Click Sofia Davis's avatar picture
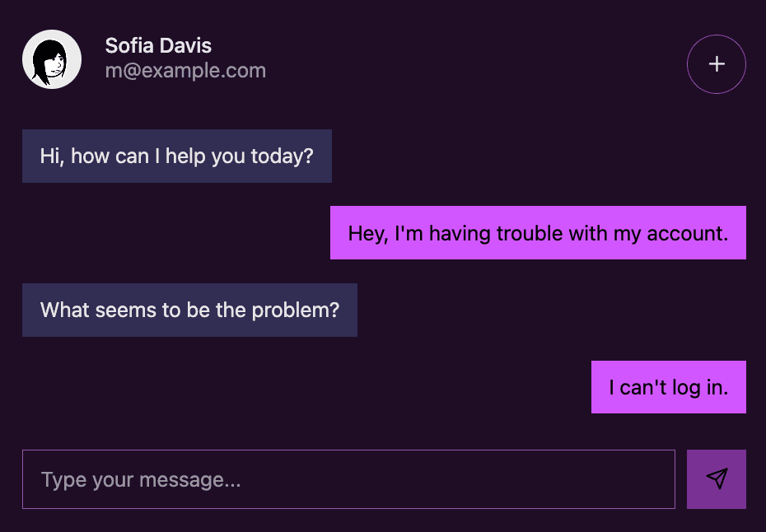 52,59
